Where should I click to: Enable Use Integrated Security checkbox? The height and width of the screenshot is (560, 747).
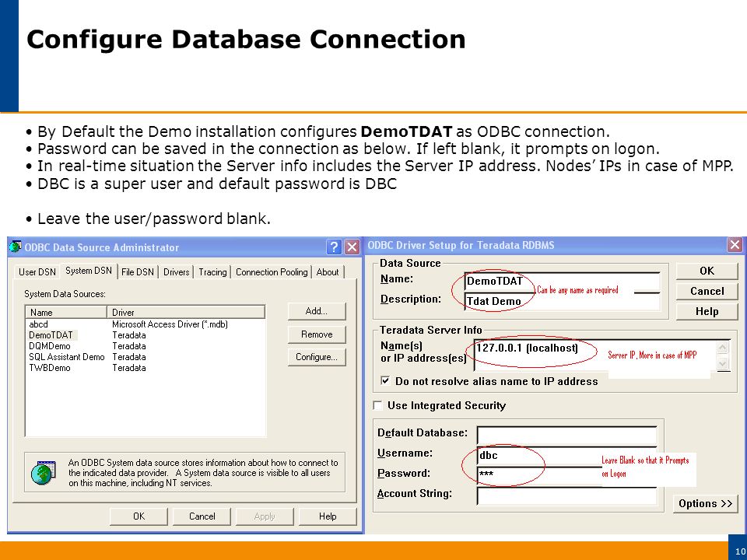pos(378,405)
